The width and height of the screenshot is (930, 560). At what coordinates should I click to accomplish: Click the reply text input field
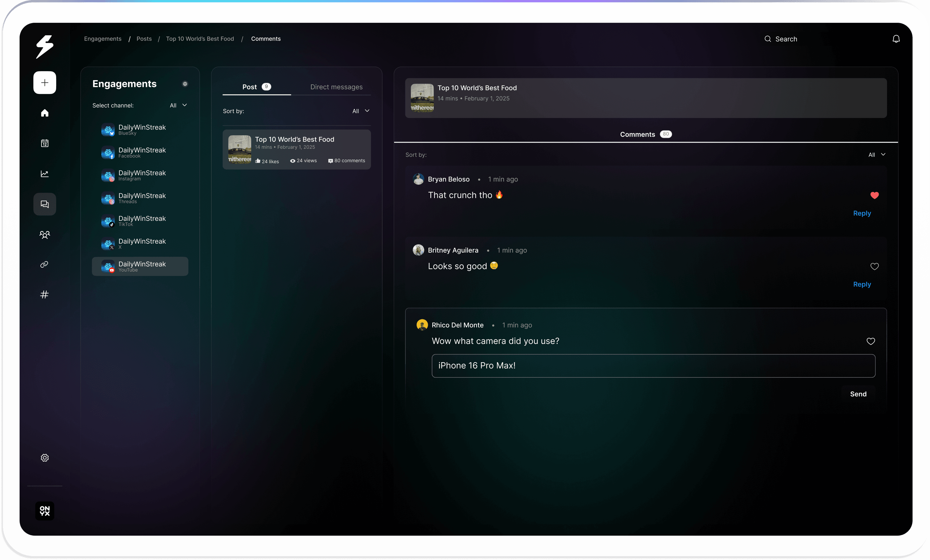click(653, 365)
